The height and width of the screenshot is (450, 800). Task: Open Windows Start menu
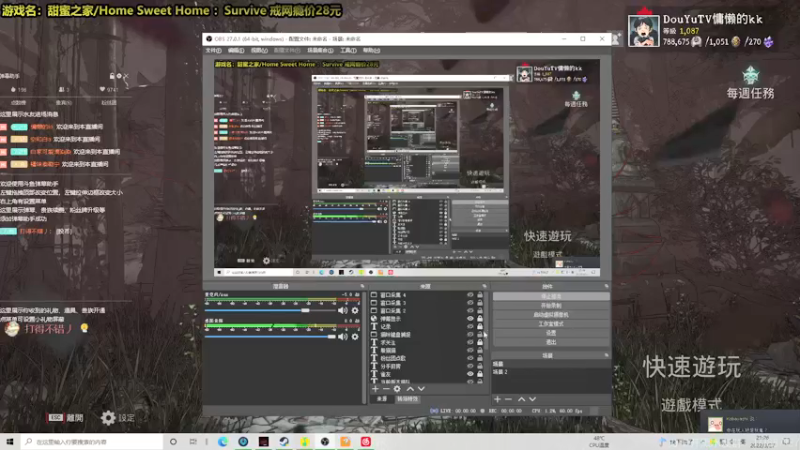pyautogui.click(x=10, y=441)
